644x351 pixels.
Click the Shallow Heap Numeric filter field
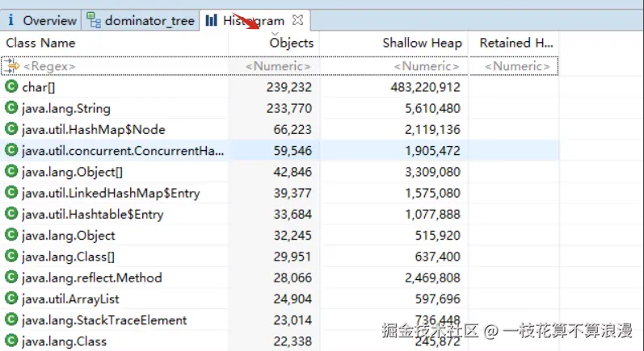427,66
